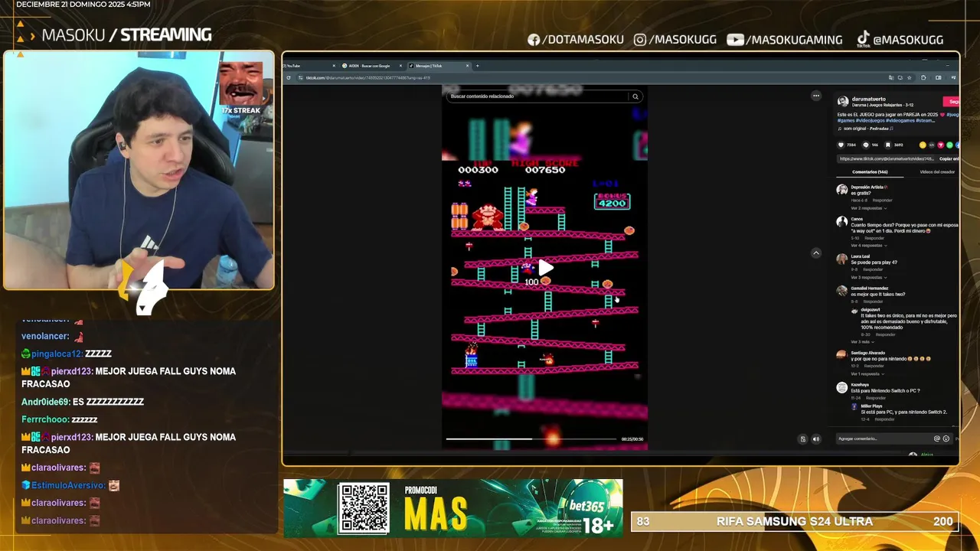Screen dimensions: 980x551
Task: Click the comments bubble icon showing 146
Action: point(866,145)
